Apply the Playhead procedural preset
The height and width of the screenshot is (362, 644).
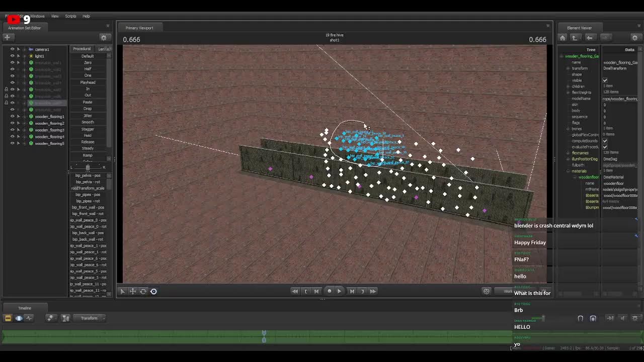(x=88, y=82)
